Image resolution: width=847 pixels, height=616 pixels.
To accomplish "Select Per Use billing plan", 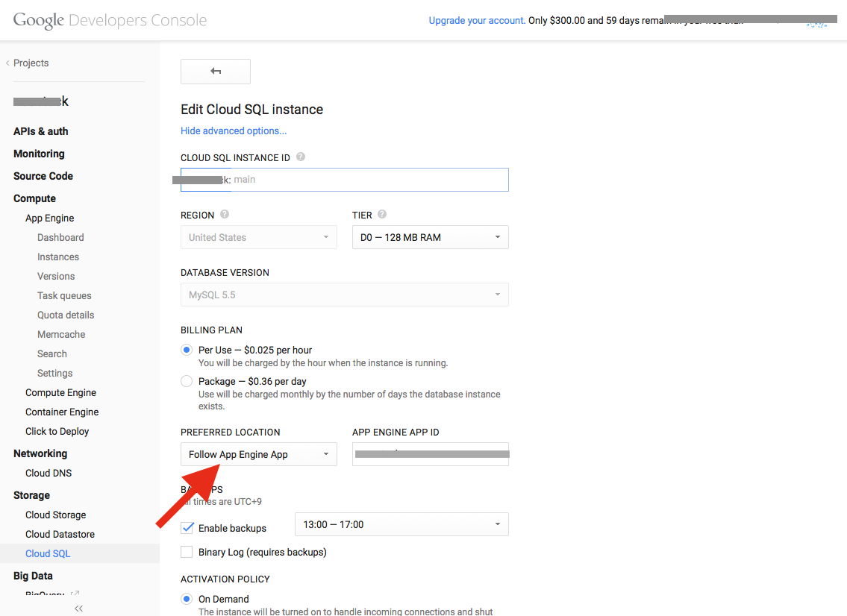I will pos(187,350).
